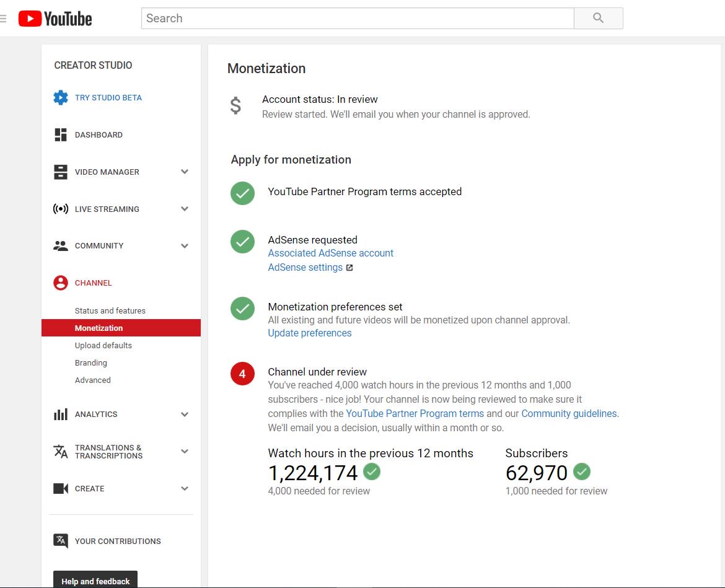
Task: Click the Dashboard icon
Action: (61, 134)
